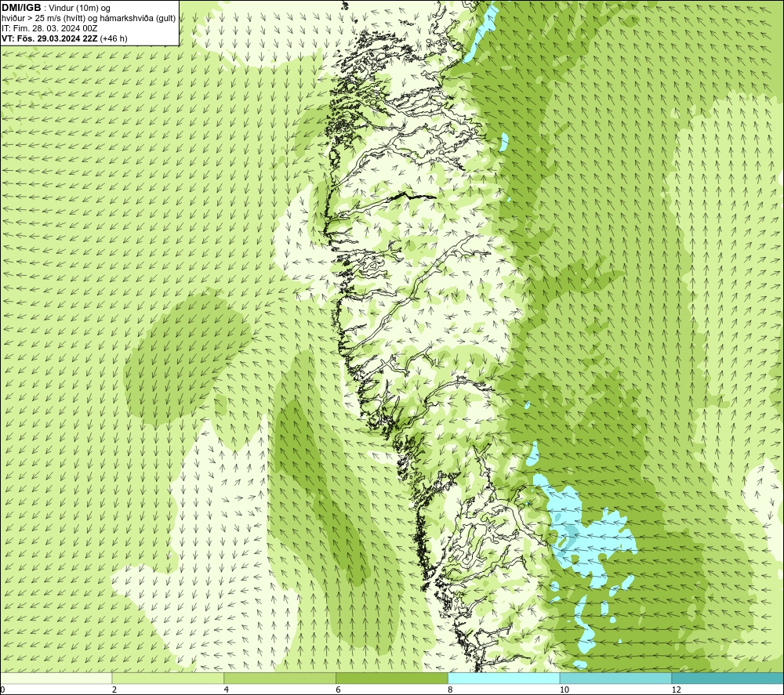This screenshot has height=695, width=784.
Task: Click the 'IT: Fim. 28. 03. 2024 00Z' line
Action: tap(49, 28)
